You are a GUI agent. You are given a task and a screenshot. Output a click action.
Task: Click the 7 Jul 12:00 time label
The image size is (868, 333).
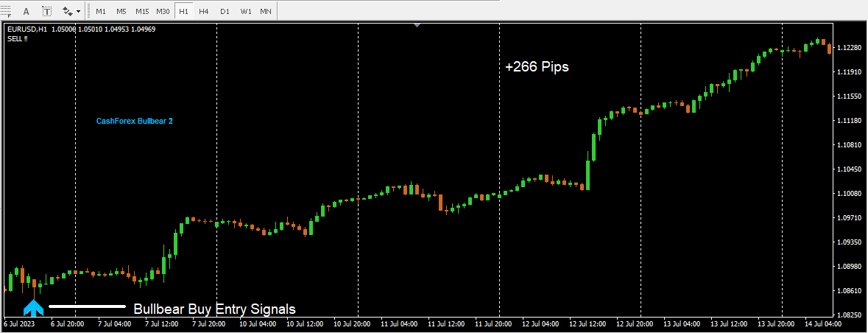pyautogui.click(x=162, y=324)
